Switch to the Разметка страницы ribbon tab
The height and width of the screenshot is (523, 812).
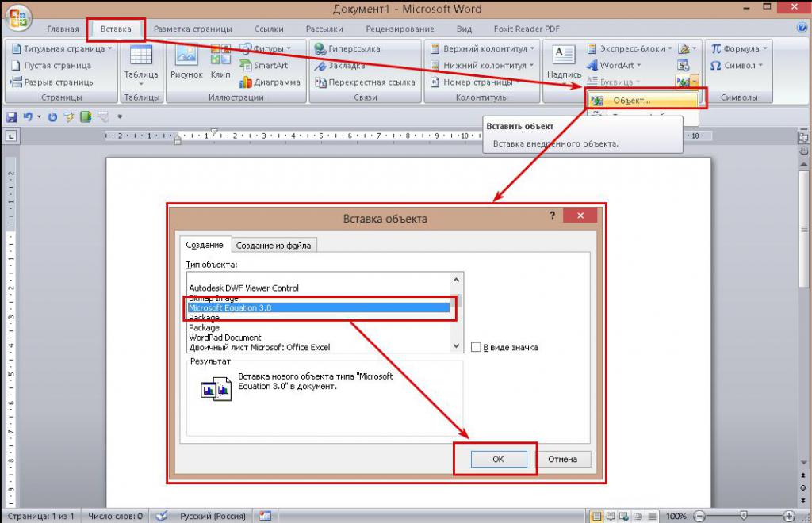pos(191,29)
